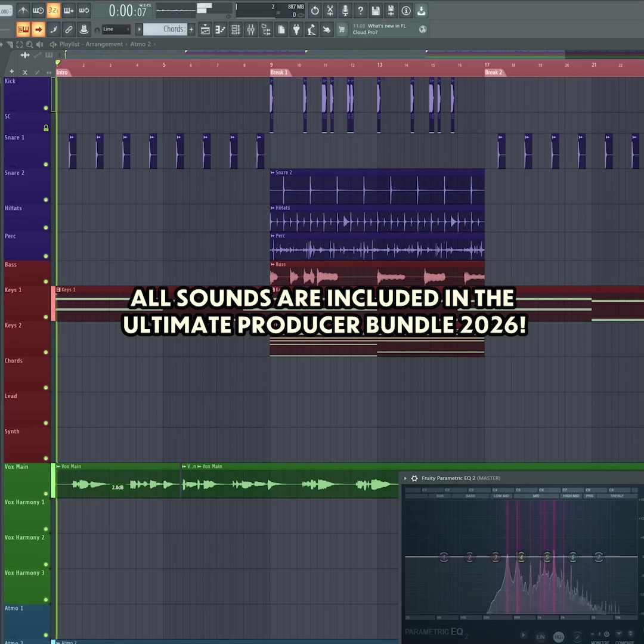Image resolution: width=644 pixels, height=644 pixels.
Task: Open help question mark icon
Action: click(x=360, y=10)
